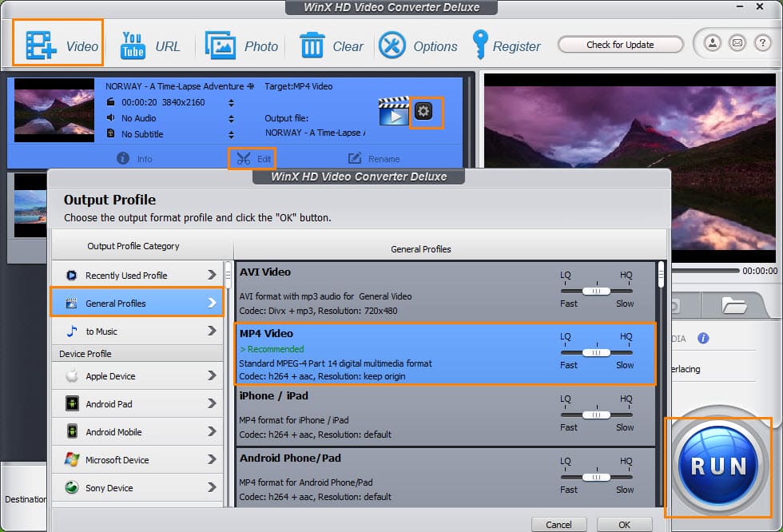The height and width of the screenshot is (532, 783).
Task: Click the Target:MP4 Video text
Action: click(299, 85)
